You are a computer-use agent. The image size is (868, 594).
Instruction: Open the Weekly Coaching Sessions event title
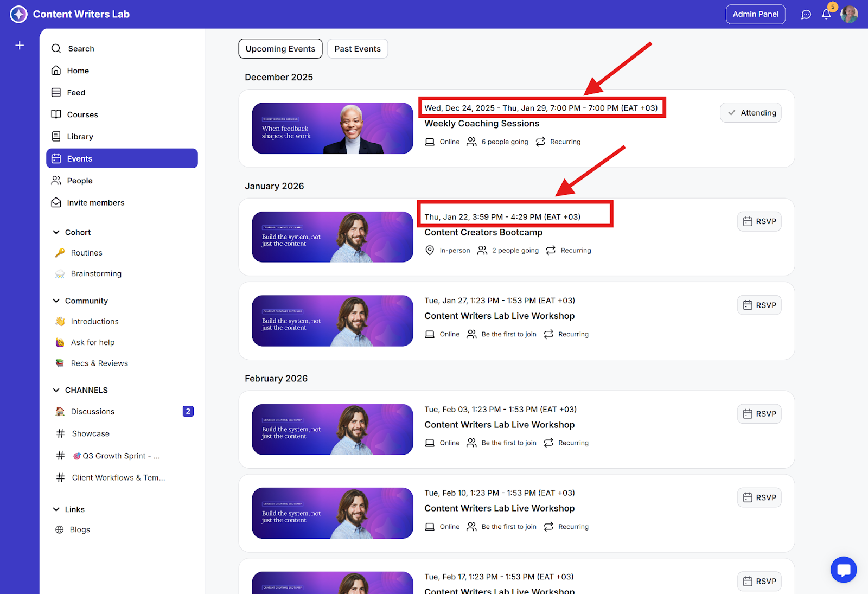coord(482,124)
